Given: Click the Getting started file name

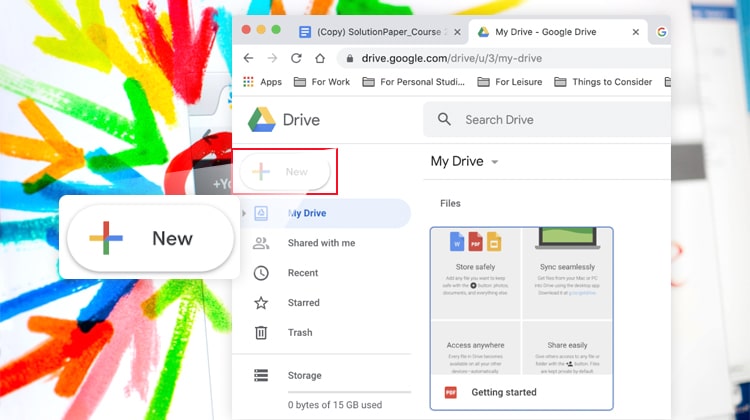Looking at the screenshot, I should click(504, 392).
